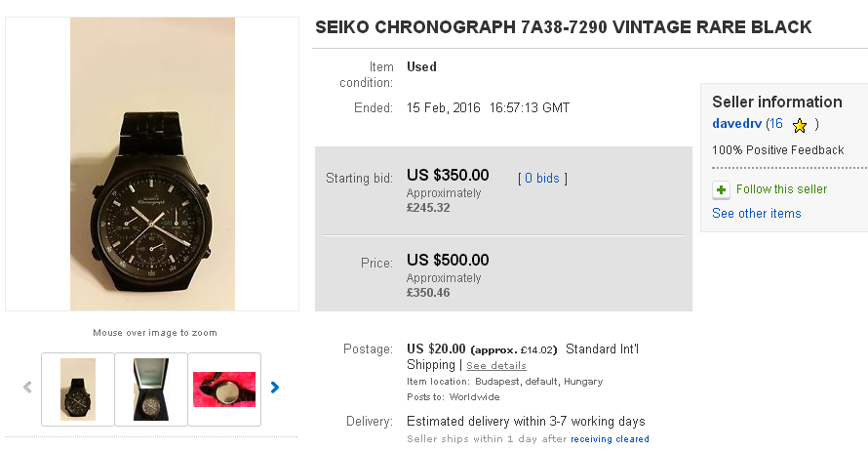The height and width of the screenshot is (451, 868).
Task: Show next thumbnails with right arrow
Action: tap(275, 388)
